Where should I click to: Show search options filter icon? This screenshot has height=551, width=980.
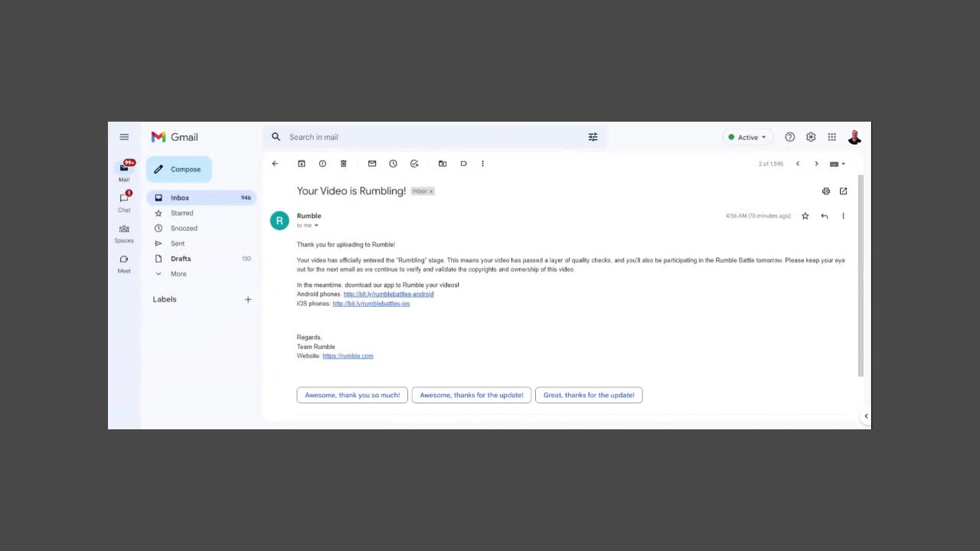pos(593,137)
